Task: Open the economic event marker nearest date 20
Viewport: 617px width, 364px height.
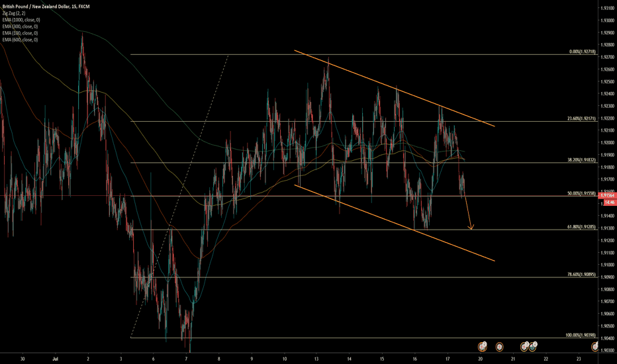Action: point(483,347)
